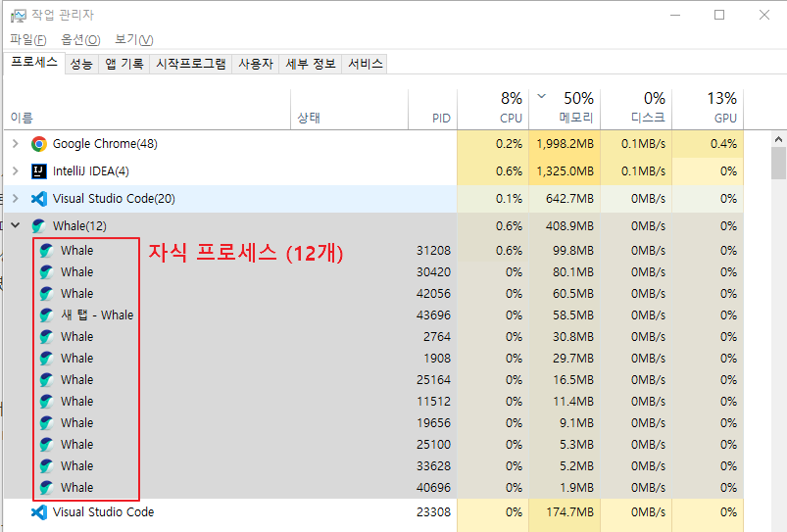Click the Google Chrome icon in process list
This screenshot has width=787, height=532.
click(39, 144)
